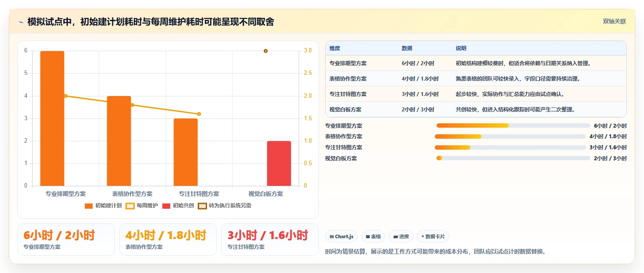The image size is (644, 273).
Task: Click the 数据卡片 chip
Action: [x=433, y=236]
